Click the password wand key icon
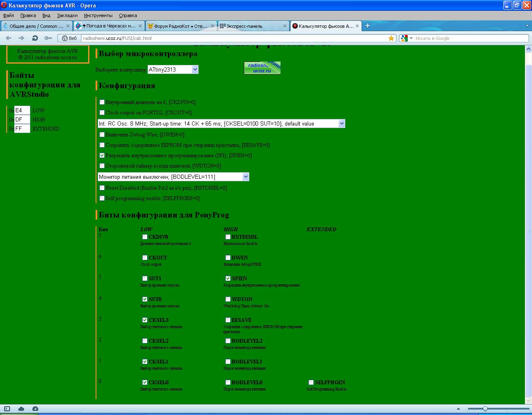This screenshot has width=532, height=415. coord(48,38)
